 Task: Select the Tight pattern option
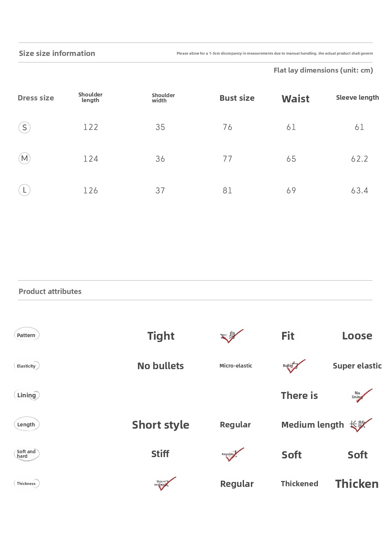click(x=161, y=336)
